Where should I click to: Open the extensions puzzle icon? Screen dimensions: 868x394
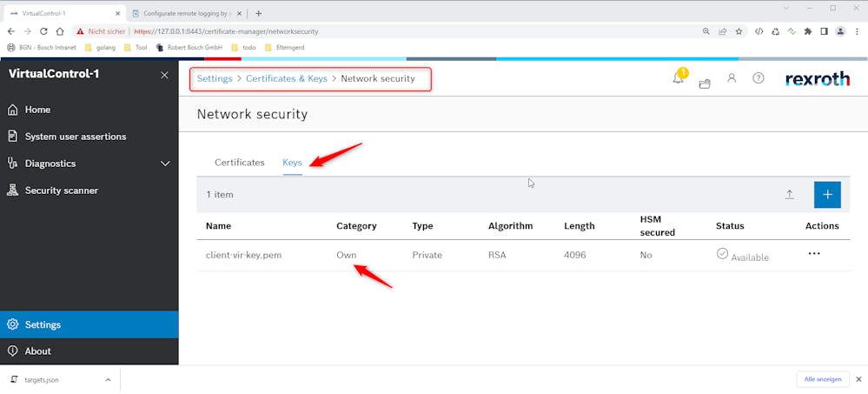click(808, 31)
